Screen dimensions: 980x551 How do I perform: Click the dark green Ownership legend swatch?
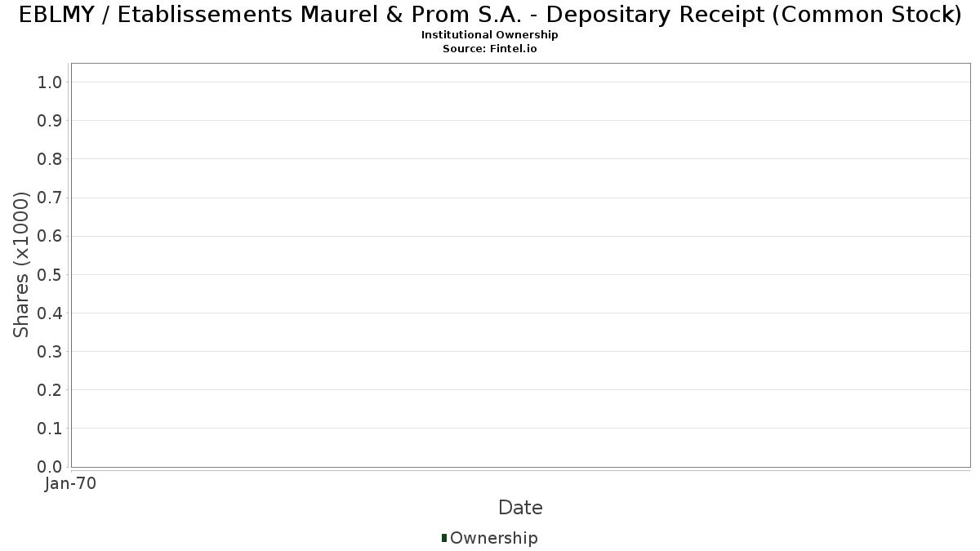point(444,538)
